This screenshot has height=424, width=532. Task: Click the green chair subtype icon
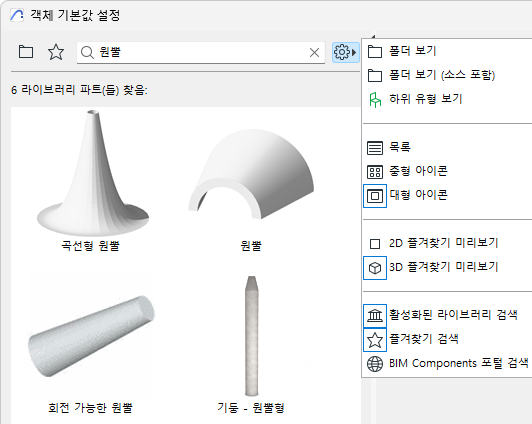coord(375,100)
